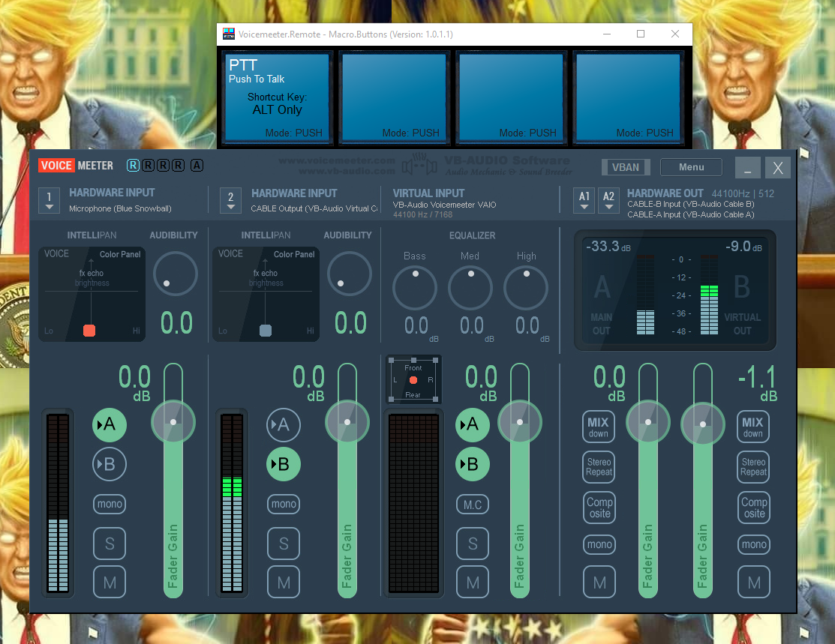The width and height of the screenshot is (835, 644).
Task: Mute hardware input 2
Action: tap(284, 583)
